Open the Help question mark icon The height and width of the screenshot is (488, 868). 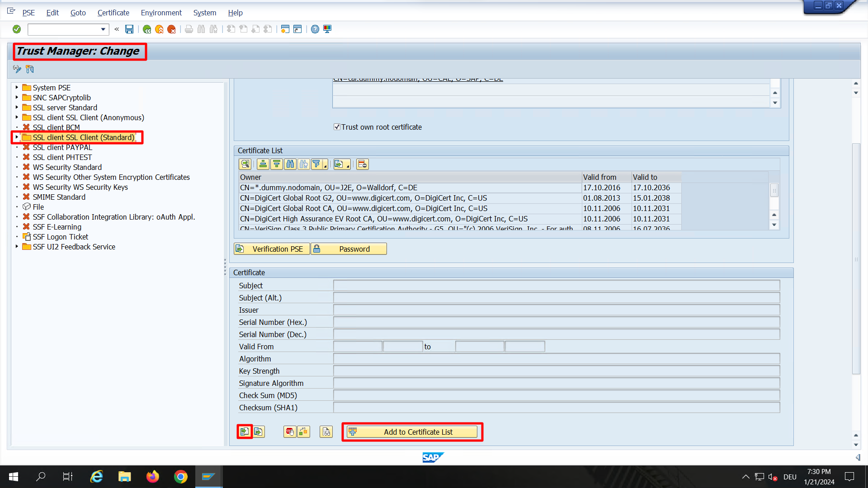pos(315,29)
